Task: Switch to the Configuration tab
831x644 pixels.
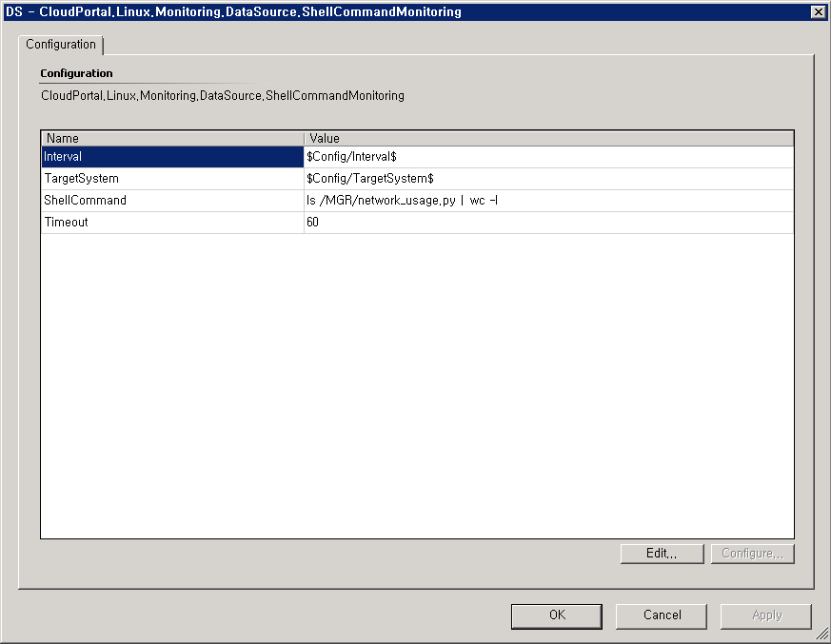Action: pyautogui.click(x=61, y=44)
